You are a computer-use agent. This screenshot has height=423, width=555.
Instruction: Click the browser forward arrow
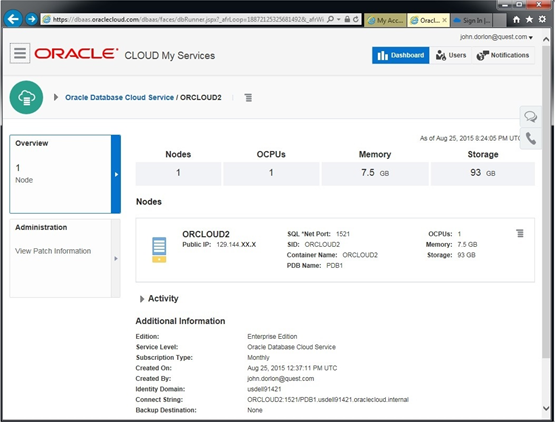tap(32, 19)
